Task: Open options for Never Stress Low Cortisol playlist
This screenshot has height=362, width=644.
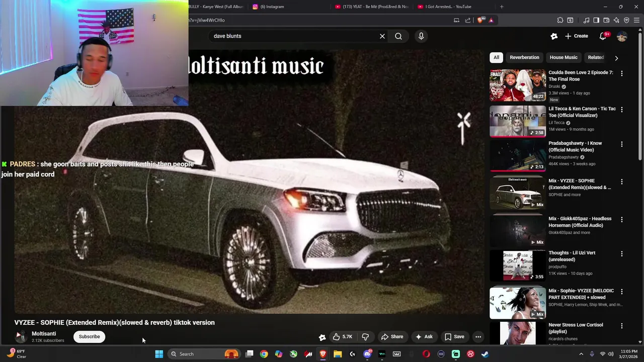Action: (x=622, y=326)
